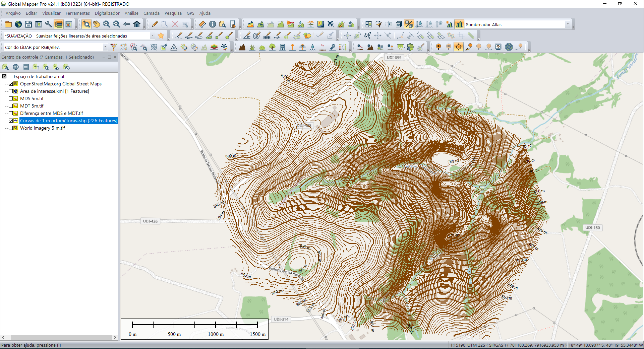Select the create point feature pencil tool
Image resolution: width=644 pixels, height=349 pixels.
(x=179, y=36)
